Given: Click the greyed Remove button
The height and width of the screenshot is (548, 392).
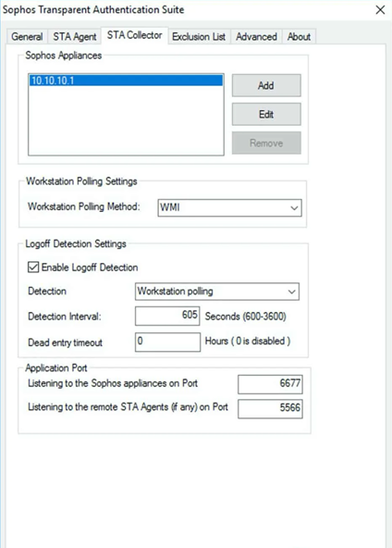Looking at the screenshot, I should coord(266,143).
